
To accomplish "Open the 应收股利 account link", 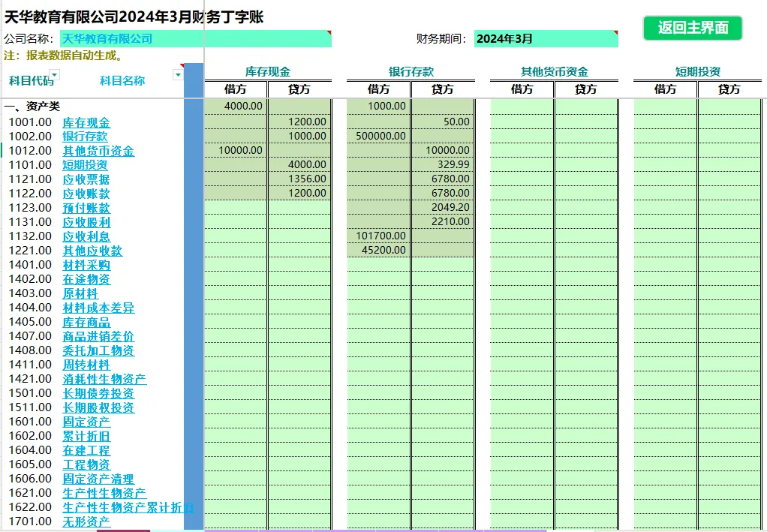I will coord(86,222).
